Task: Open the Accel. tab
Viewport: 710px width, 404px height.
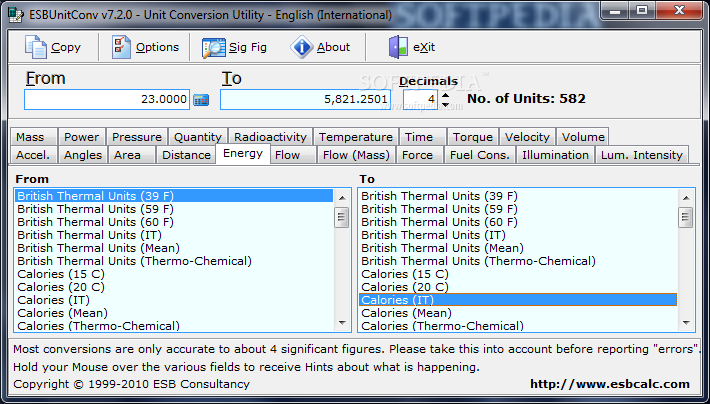Action: click(x=33, y=155)
